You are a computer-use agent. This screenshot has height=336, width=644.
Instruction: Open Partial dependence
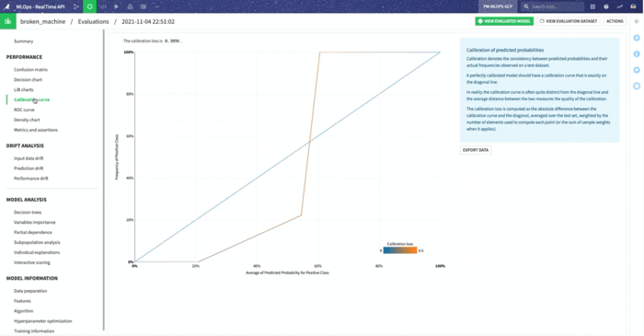click(33, 233)
